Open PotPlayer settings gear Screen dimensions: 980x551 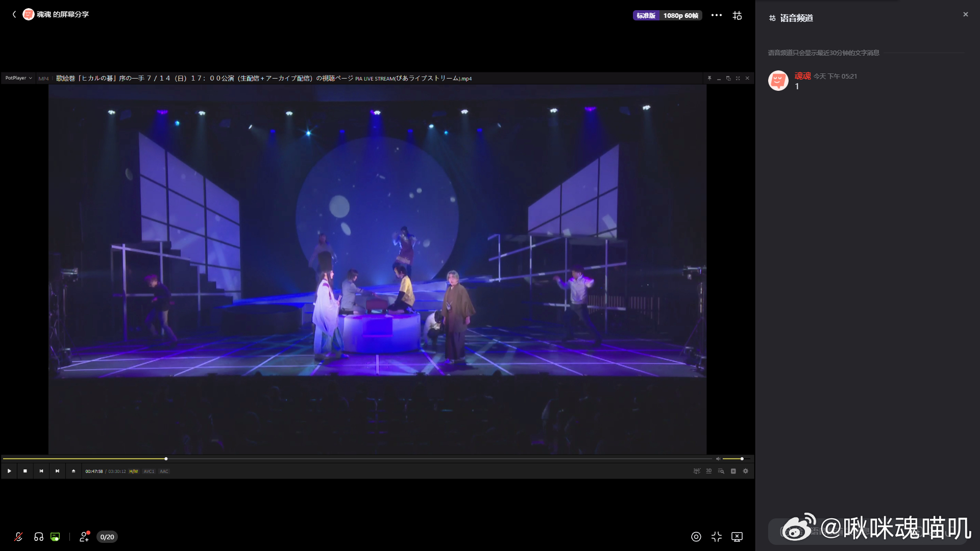(745, 471)
